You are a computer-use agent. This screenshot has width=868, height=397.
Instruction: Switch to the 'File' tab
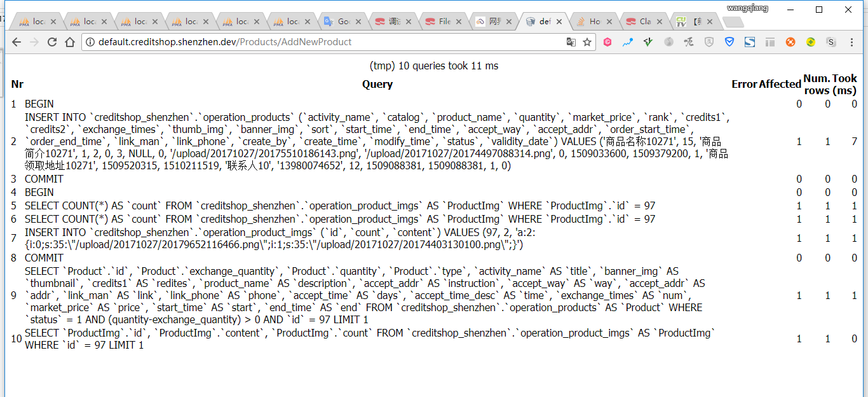(x=444, y=21)
